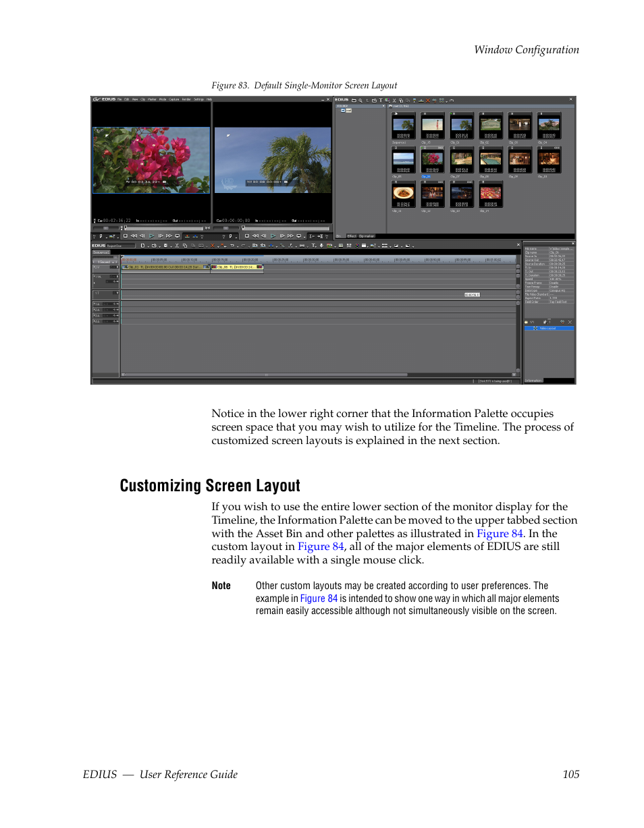The image size is (644, 828).
Task: Click Stop in the Player window
Action: pos(126,236)
